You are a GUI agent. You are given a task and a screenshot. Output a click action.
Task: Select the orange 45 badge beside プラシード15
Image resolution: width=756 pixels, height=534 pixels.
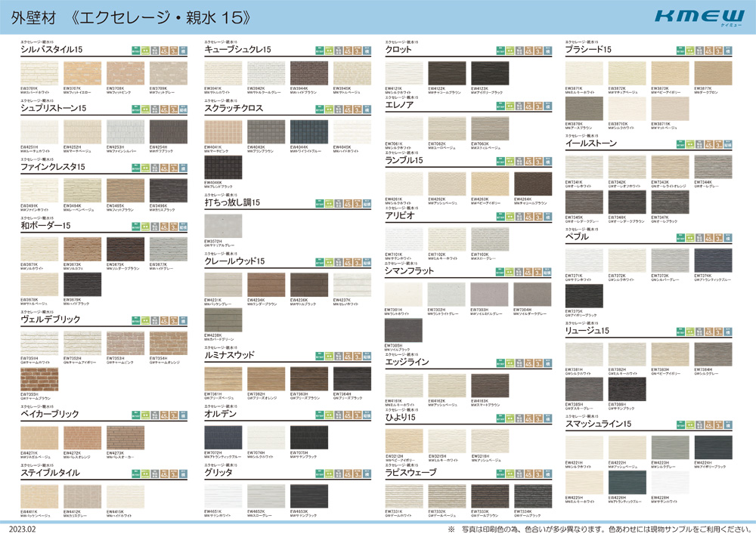[709, 51]
